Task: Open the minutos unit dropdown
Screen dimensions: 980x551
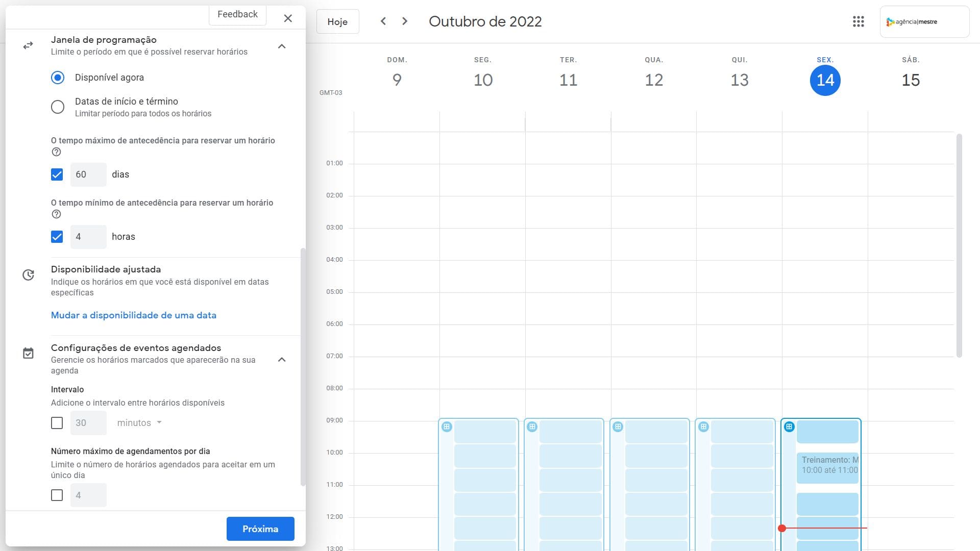Action: [x=139, y=423]
